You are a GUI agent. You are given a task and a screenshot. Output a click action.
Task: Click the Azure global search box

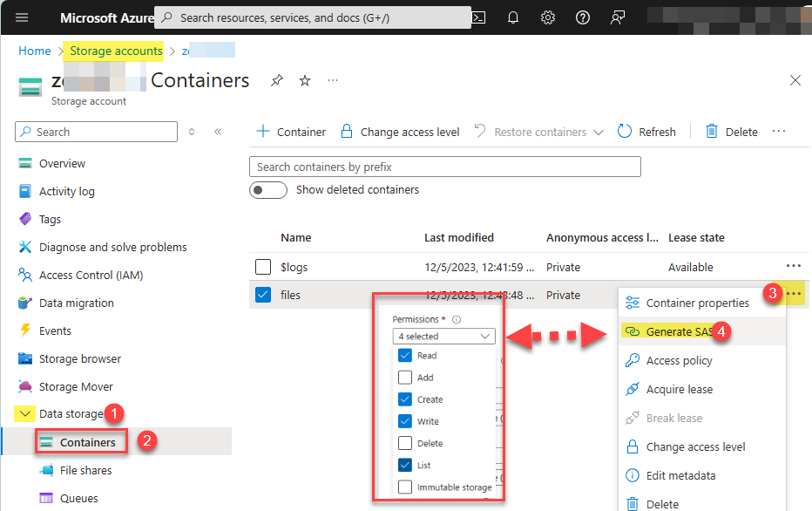pos(313,17)
